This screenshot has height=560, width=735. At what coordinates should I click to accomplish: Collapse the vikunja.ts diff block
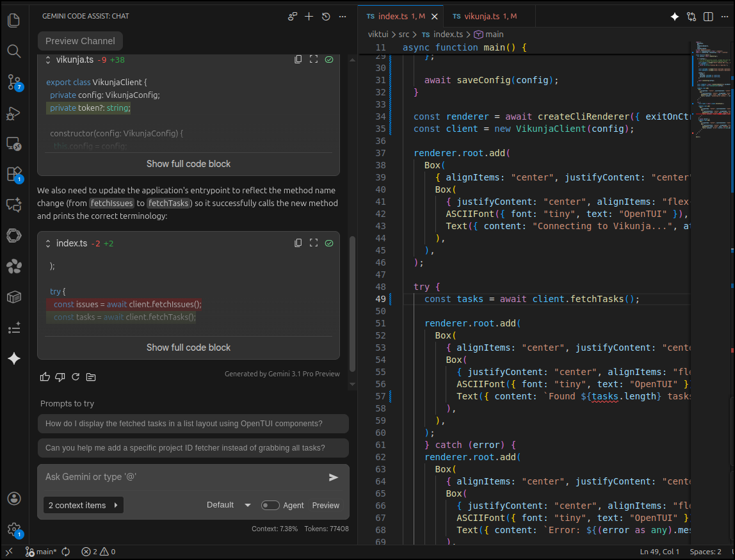pos(48,60)
